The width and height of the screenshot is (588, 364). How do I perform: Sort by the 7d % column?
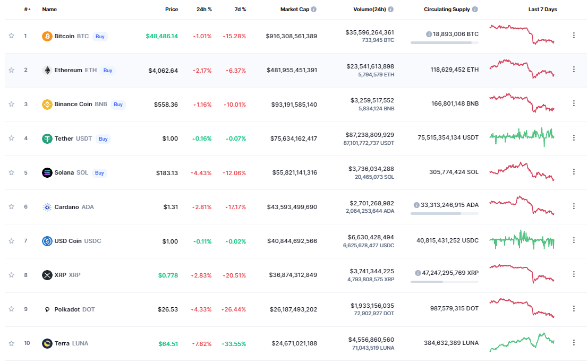(241, 10)
